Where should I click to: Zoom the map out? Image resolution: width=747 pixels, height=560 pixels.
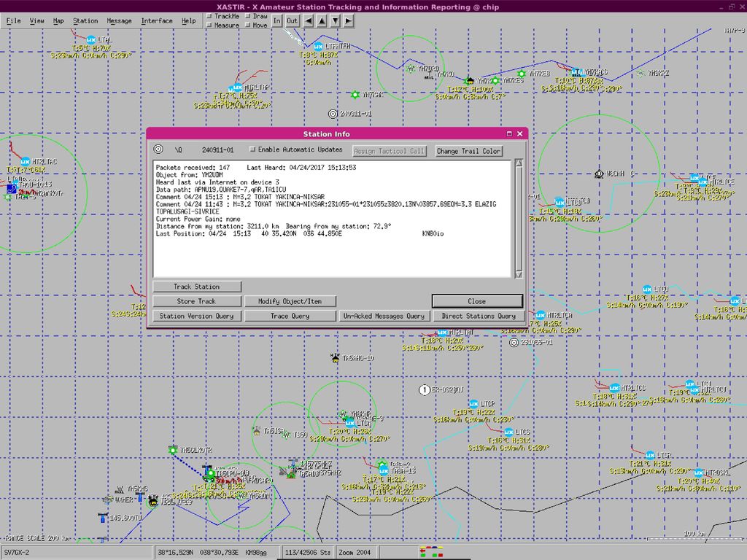tap(292, 21)
